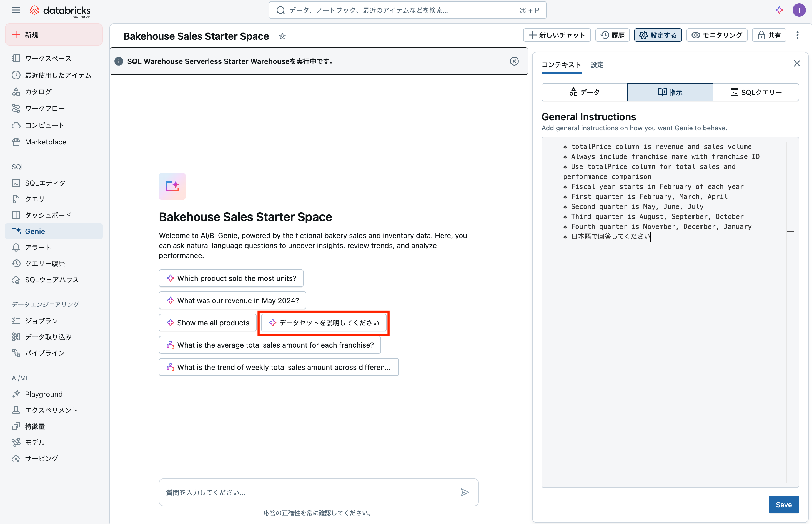Open 最近使用したアイテム in the sidebar

pyautogui.click(x=54, y=75)
